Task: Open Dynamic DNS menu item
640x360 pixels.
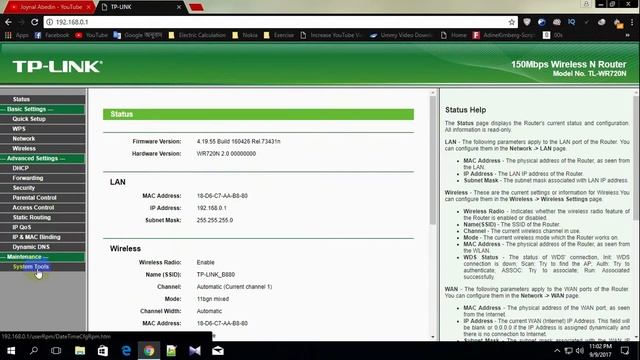Action: point(31,247)
